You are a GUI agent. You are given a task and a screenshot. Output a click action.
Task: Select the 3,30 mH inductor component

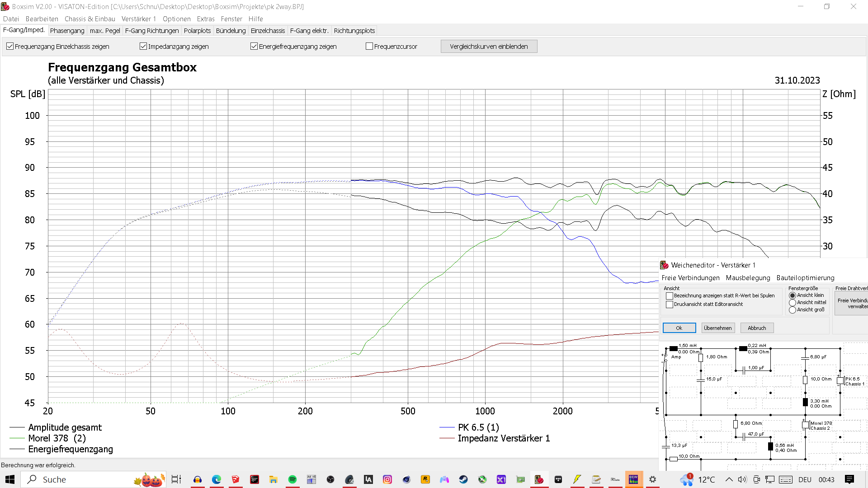805,402
